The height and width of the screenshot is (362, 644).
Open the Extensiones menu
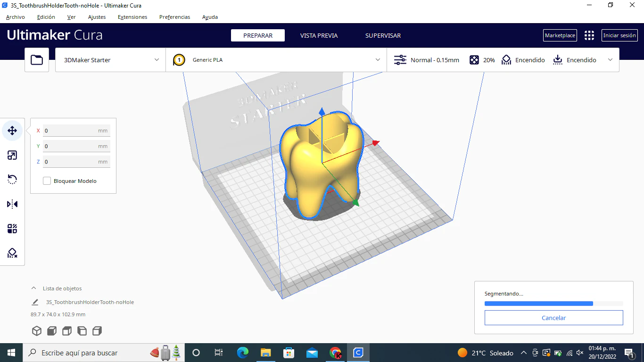click(132, 17)
